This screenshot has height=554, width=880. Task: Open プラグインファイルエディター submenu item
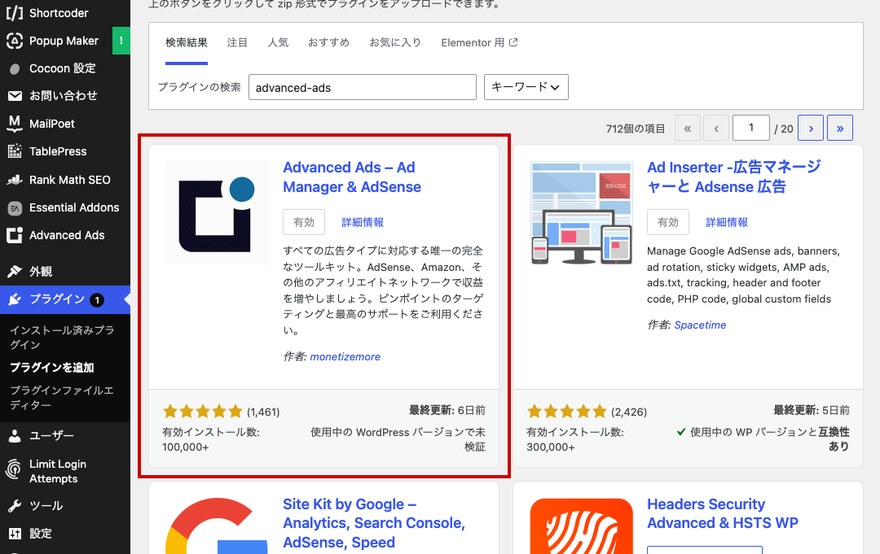point(62,397)
